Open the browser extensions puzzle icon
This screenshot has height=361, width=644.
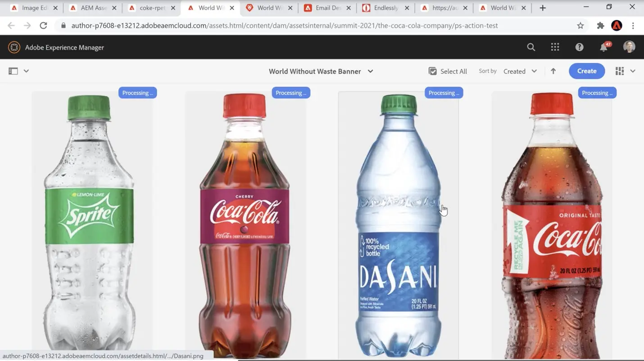(600, 26)
